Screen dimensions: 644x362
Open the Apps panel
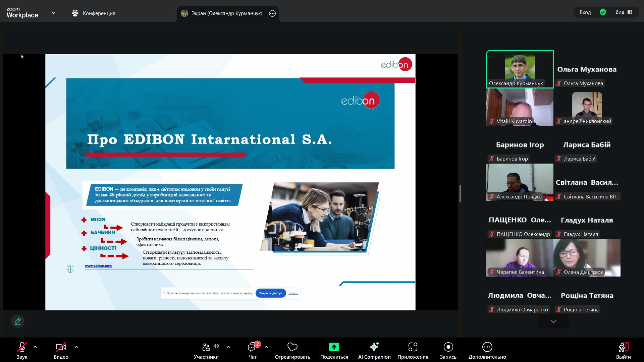pyautogui.click(x=413, y=350)
